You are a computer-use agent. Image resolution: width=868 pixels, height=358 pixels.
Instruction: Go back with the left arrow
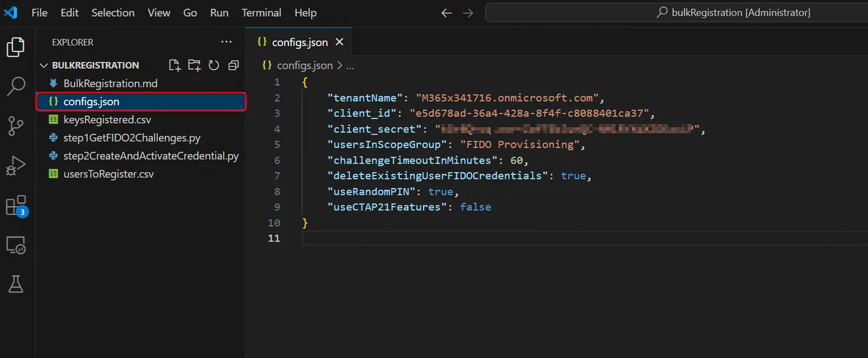[x=446, y=12]
